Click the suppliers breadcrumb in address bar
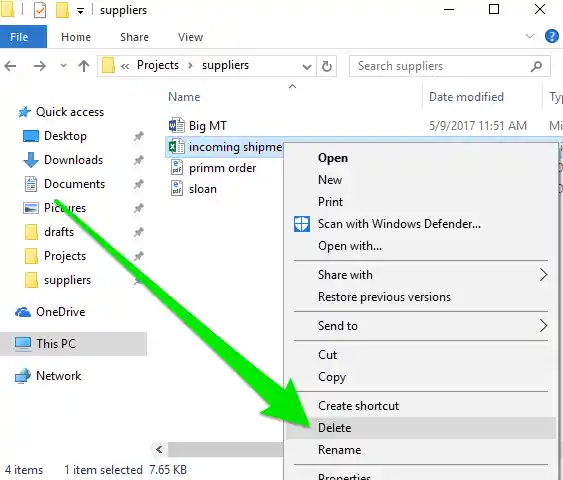The image size is (563, 480). pos(225,65)
